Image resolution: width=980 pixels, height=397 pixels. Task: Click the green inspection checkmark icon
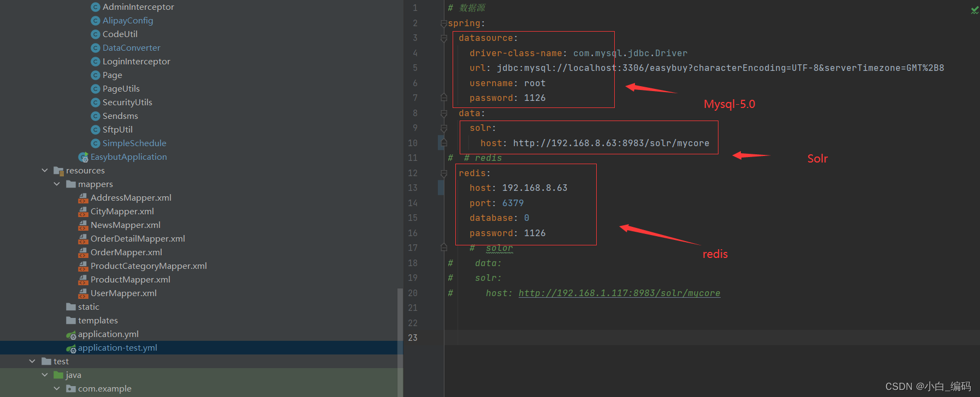click(x=975, y=10)
